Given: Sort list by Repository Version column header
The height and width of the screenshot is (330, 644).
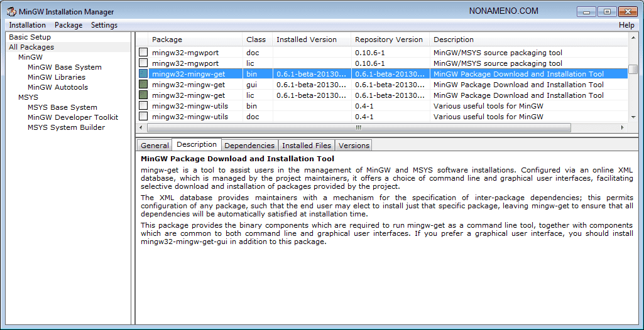Looking at the screenshot, I should [389, 40].
